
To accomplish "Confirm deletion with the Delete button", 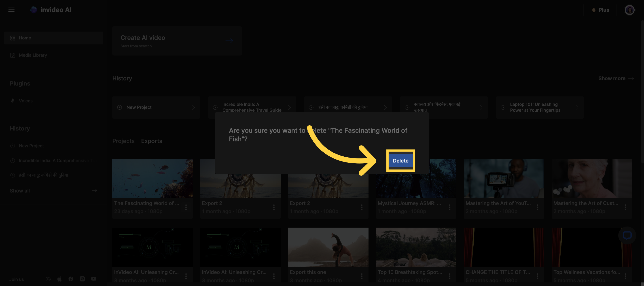I will click(400, 161).
